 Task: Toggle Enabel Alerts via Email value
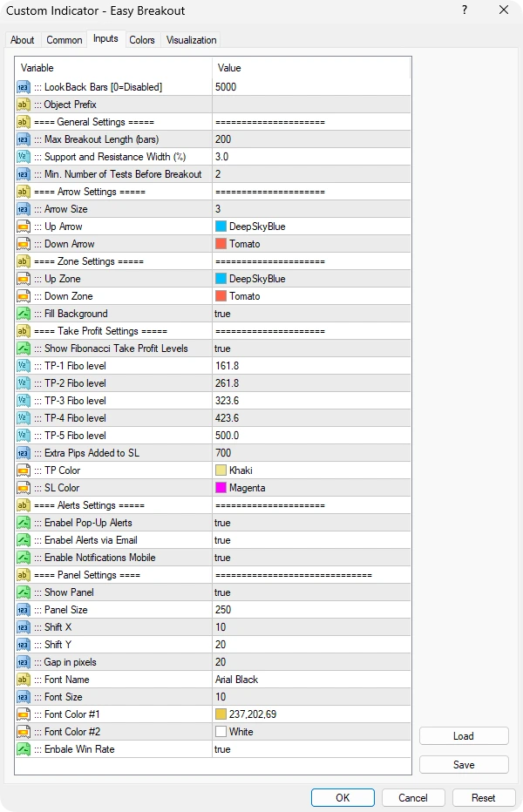[311, 540]
